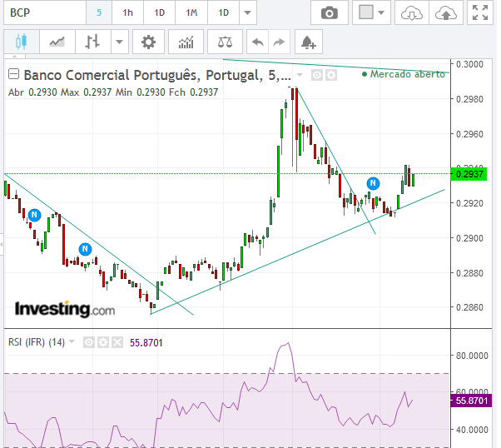Viewport: 501px width, 448px height.
Task: Toggle fullscreen mode
Action: pyautogui.click(x=480, y=12)
